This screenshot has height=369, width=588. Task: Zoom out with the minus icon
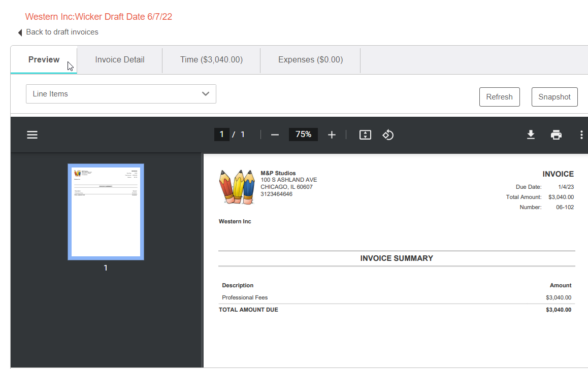(275, 135)
